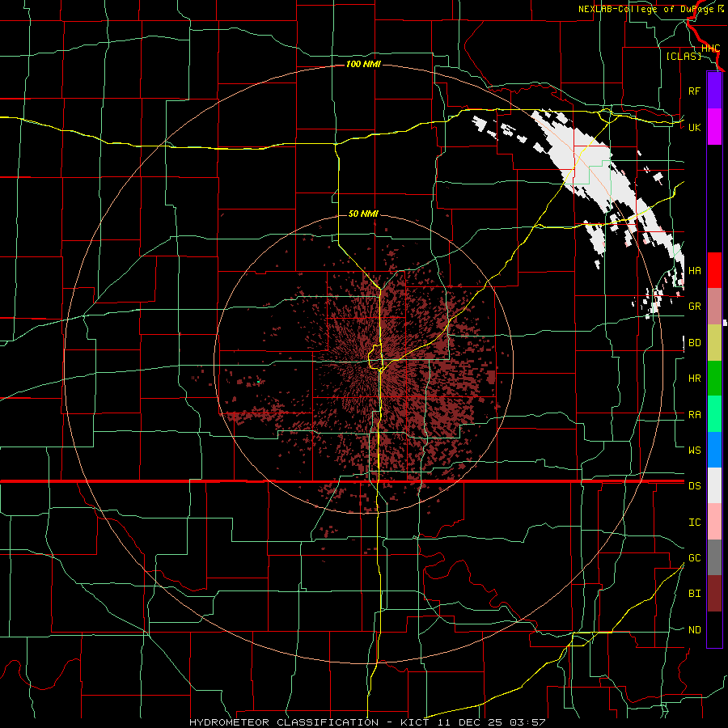Click the WS blue legend swatch
This screenshot has width=728, height=728.
point(714,450)
